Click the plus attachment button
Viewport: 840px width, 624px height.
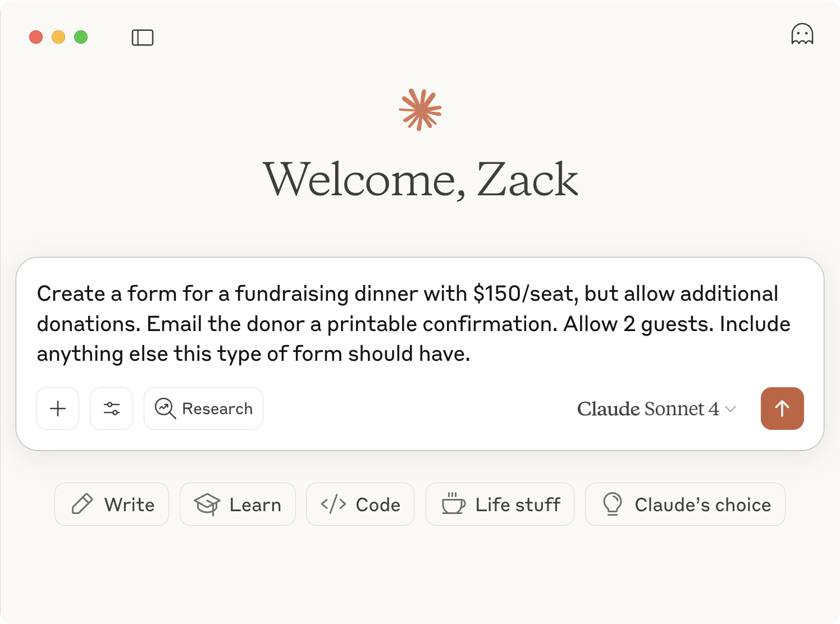58,409
